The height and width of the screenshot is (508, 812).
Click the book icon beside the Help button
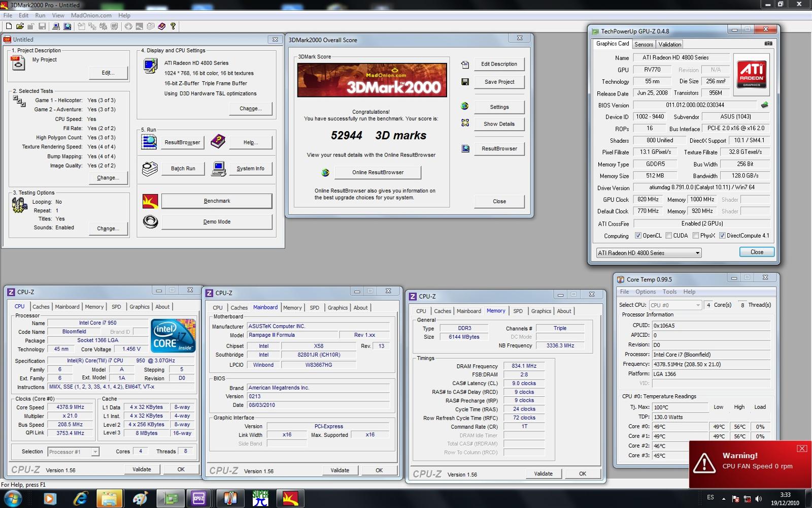[x=218, y=142]
